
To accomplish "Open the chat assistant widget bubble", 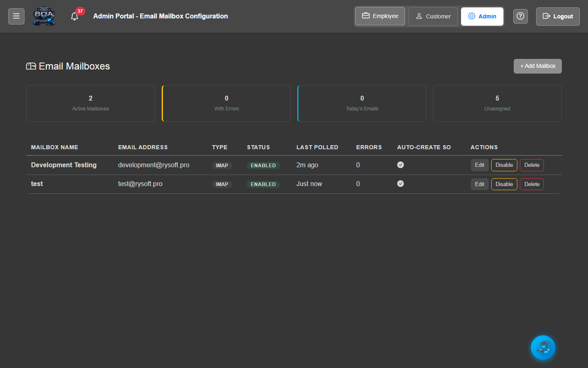I will pyautogui.click(x=543, y=347).
